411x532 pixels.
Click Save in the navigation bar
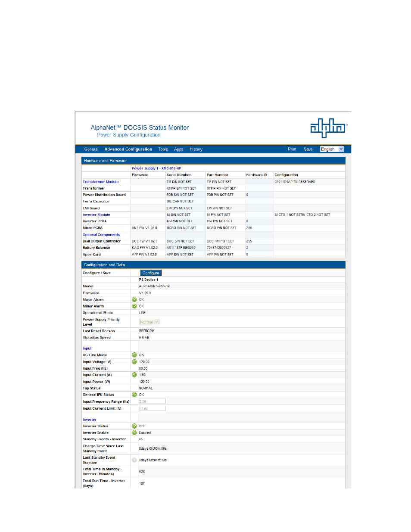308,149
